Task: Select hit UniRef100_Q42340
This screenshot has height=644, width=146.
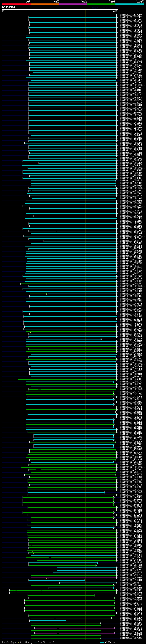Action: 131,67
